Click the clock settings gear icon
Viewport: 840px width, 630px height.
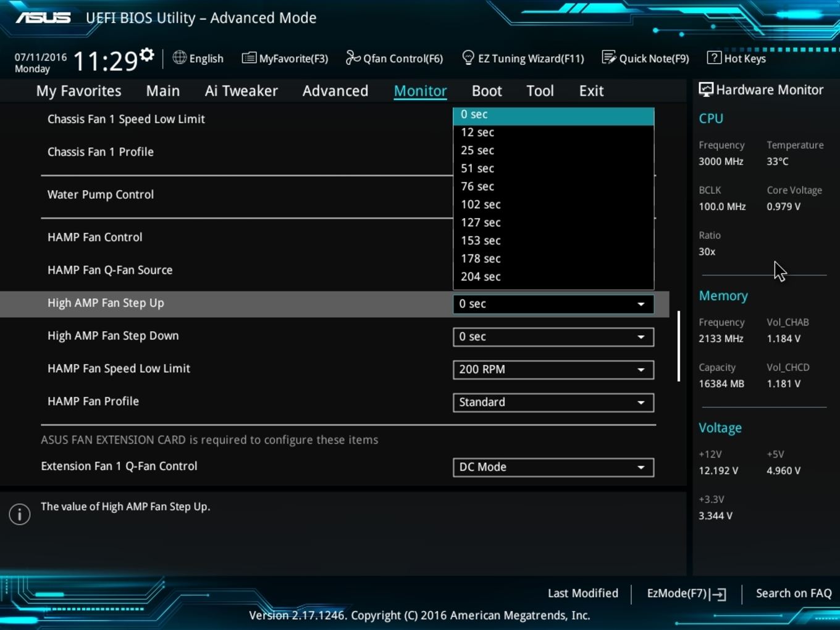click(x=146, y=54)
